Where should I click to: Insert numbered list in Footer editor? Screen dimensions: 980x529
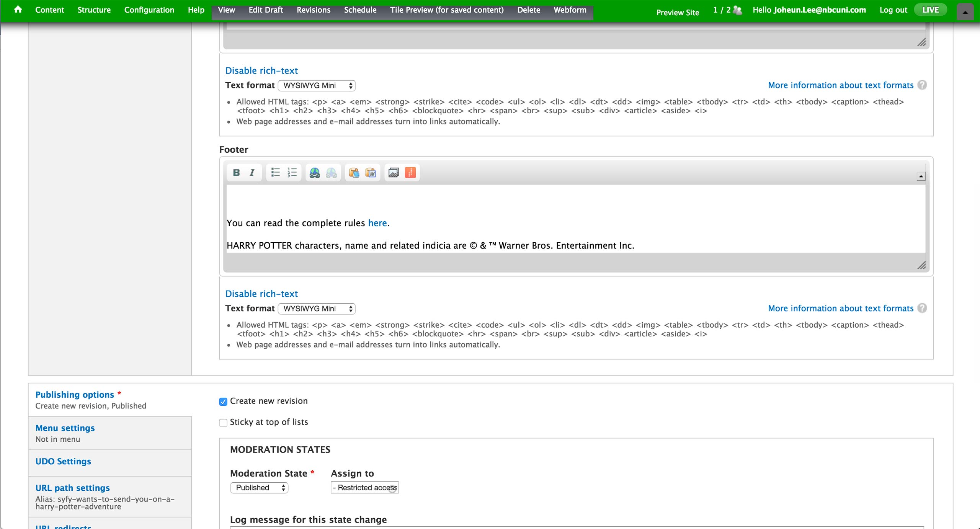(292, 173)
